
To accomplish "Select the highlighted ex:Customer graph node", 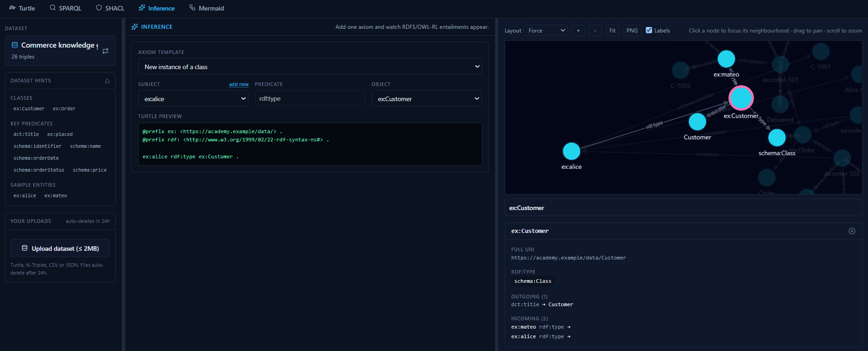I will coord(741,97).
